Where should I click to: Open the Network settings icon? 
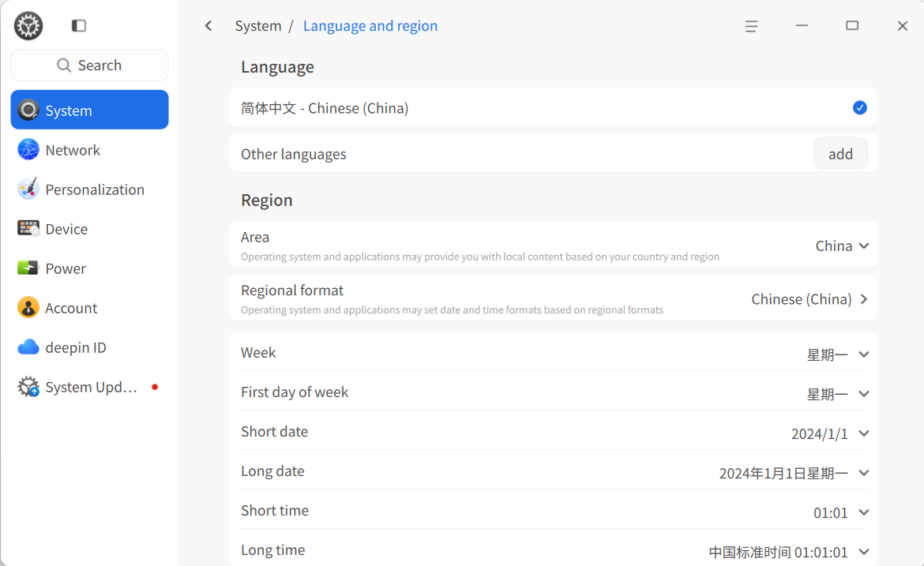(28, 150)
